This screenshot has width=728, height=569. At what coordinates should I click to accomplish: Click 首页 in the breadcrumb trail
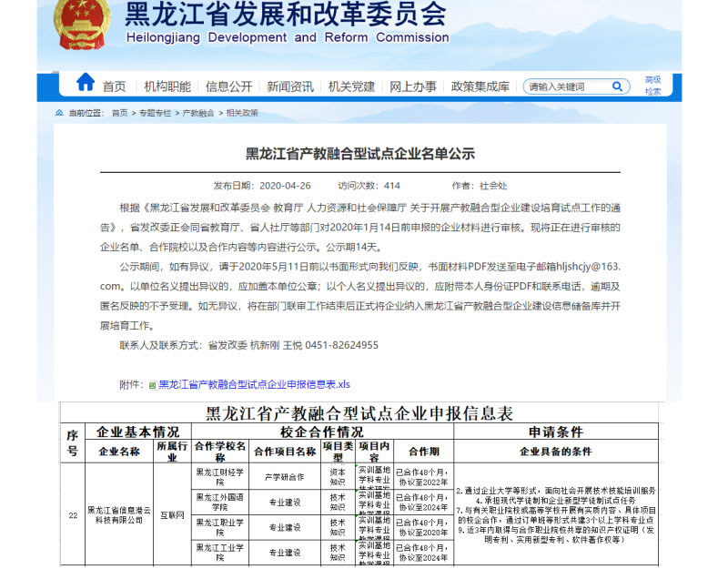pos(119,113)
